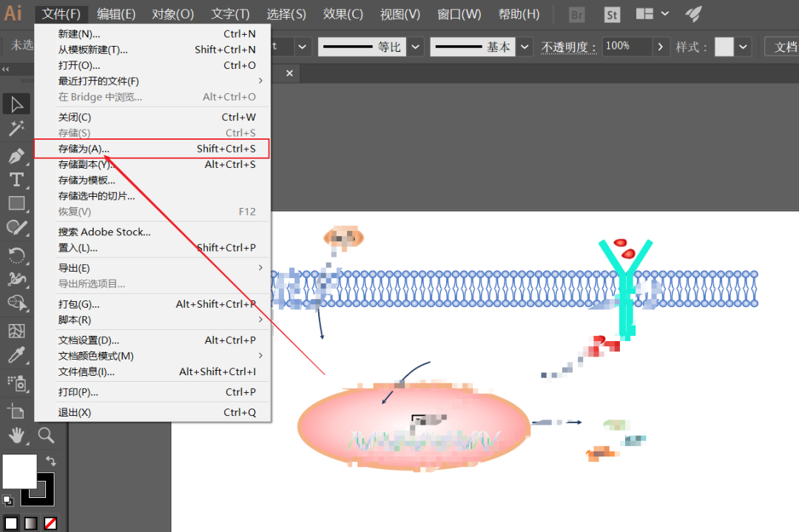Open the 选择(S) menu

pos(286,14)
